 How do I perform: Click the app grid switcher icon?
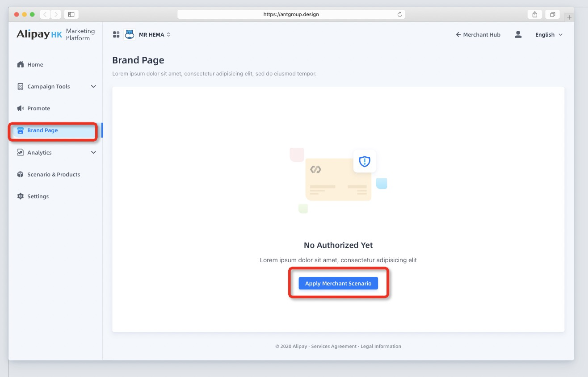point(116,34)
